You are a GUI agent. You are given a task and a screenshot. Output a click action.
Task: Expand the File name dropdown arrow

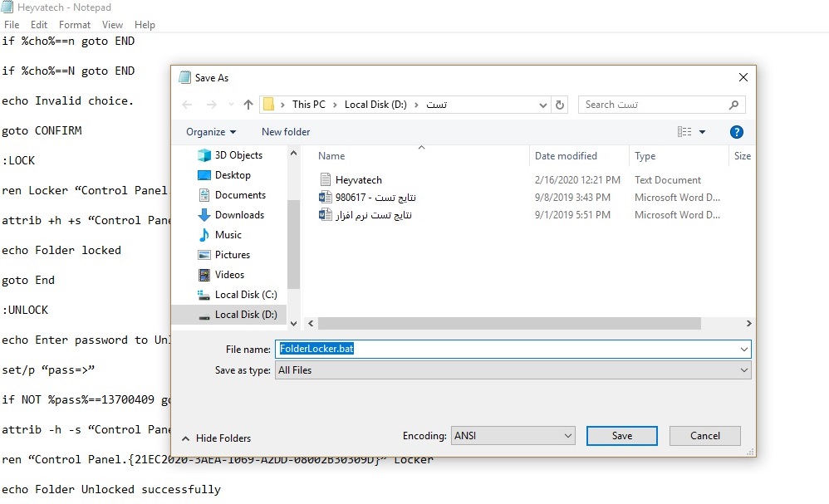744,350
